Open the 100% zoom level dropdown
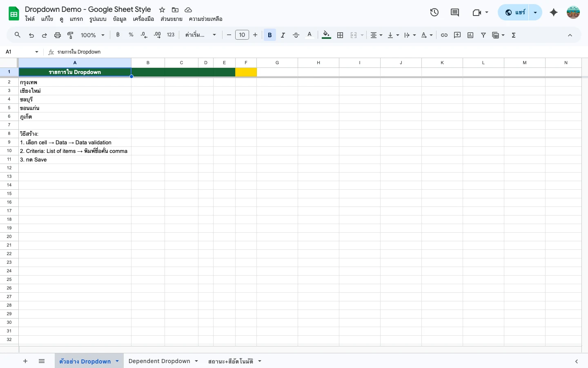The height and width of the screenshot is (368, 588). (91, 35)
